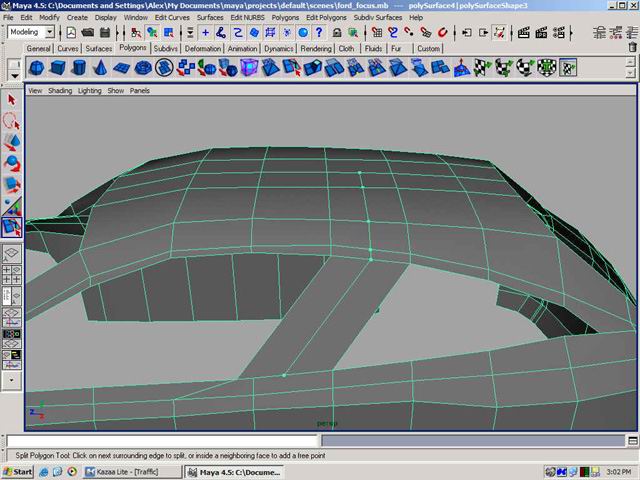This screenshot has width=640, height=480.
Task: Open the Shading panel menu
Action: click(x=60, y=90)
